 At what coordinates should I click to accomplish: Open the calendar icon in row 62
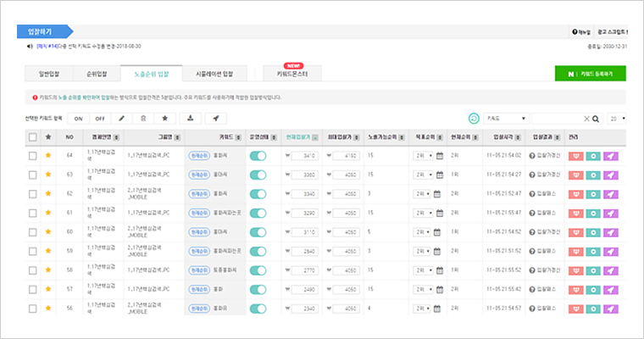(437, 194)
